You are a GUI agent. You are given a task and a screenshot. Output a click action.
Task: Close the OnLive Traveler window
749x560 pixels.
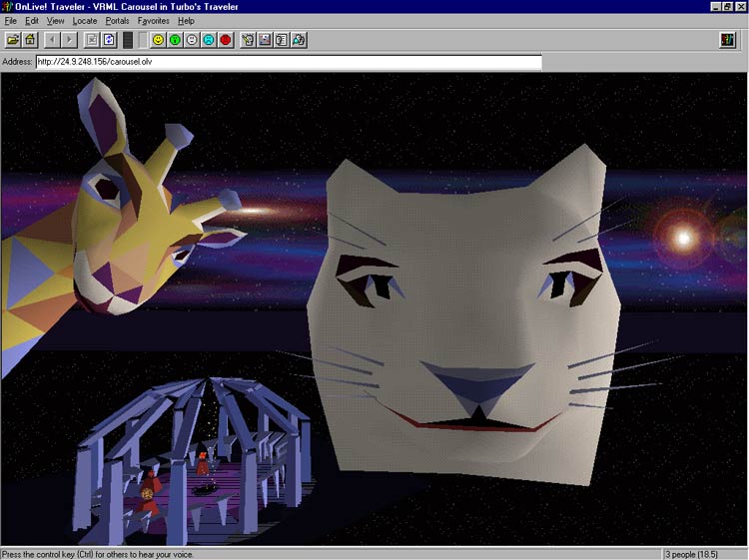point(740,6)
